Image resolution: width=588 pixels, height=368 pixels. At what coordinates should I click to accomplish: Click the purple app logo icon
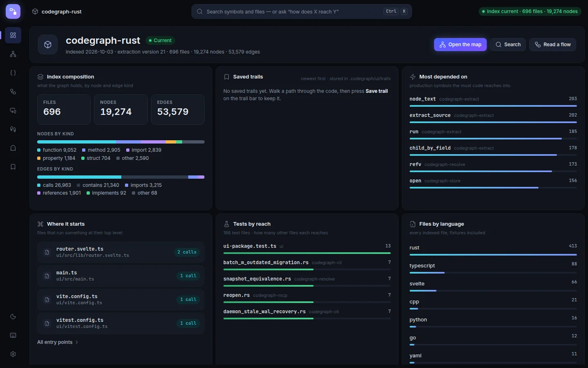(13, 11)
